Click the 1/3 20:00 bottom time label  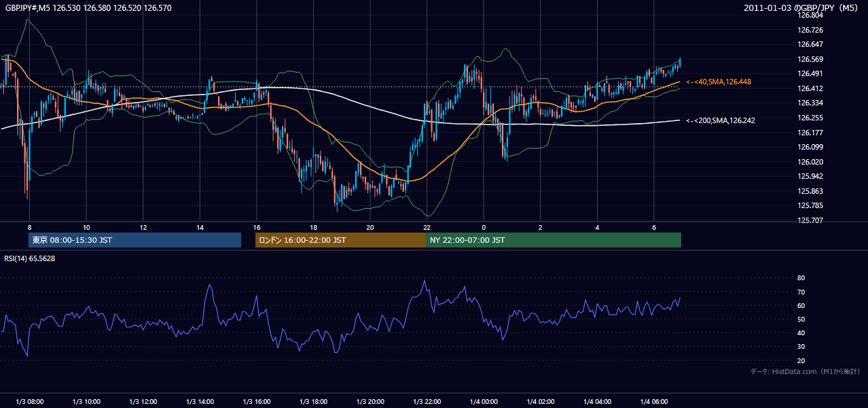tap(370, 401)
